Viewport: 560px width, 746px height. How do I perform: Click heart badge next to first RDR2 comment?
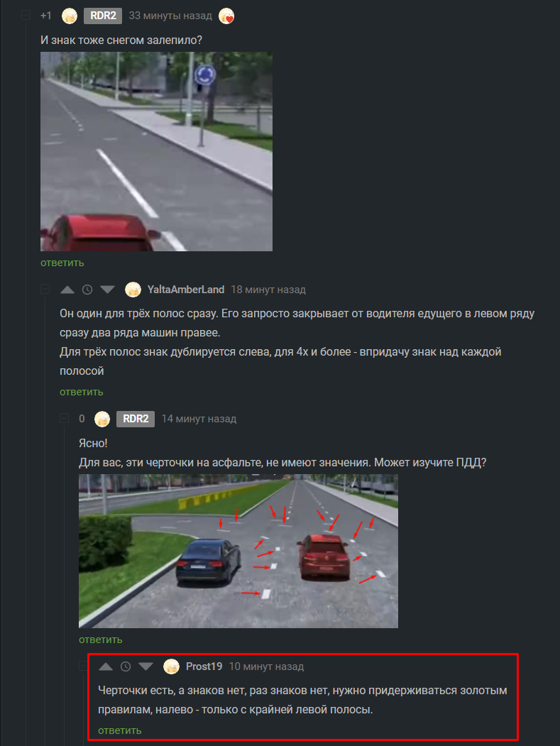coord(226,16)
